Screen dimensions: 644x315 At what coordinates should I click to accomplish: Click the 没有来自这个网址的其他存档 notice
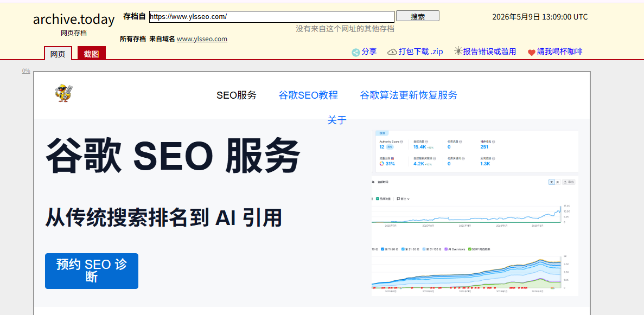pyautogui.click(x=345, y=29)
